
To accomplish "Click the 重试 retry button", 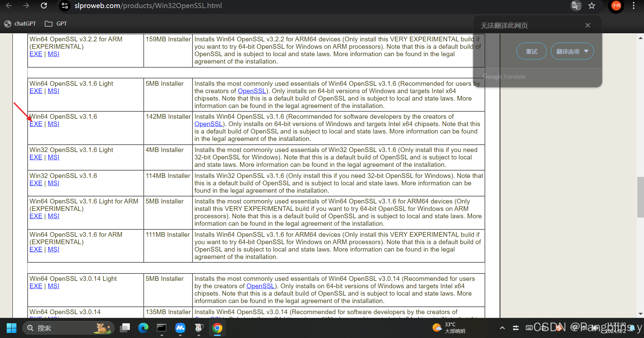I will tap(532, 51).
